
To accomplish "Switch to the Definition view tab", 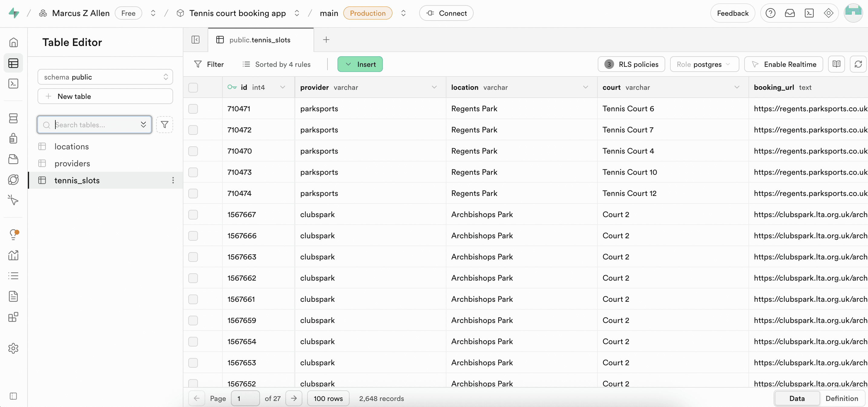I will (841, 398).
